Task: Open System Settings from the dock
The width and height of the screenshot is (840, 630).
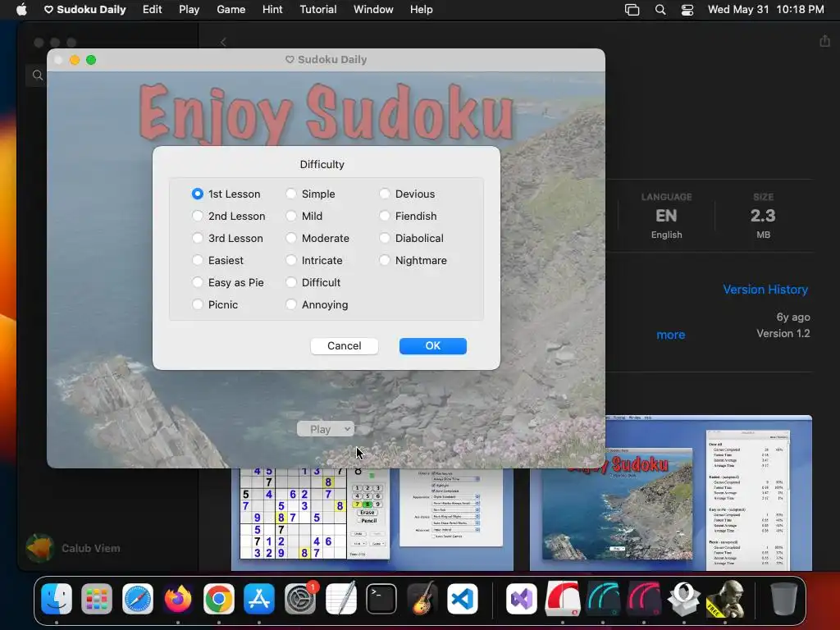Action: (x=300, y=598)
